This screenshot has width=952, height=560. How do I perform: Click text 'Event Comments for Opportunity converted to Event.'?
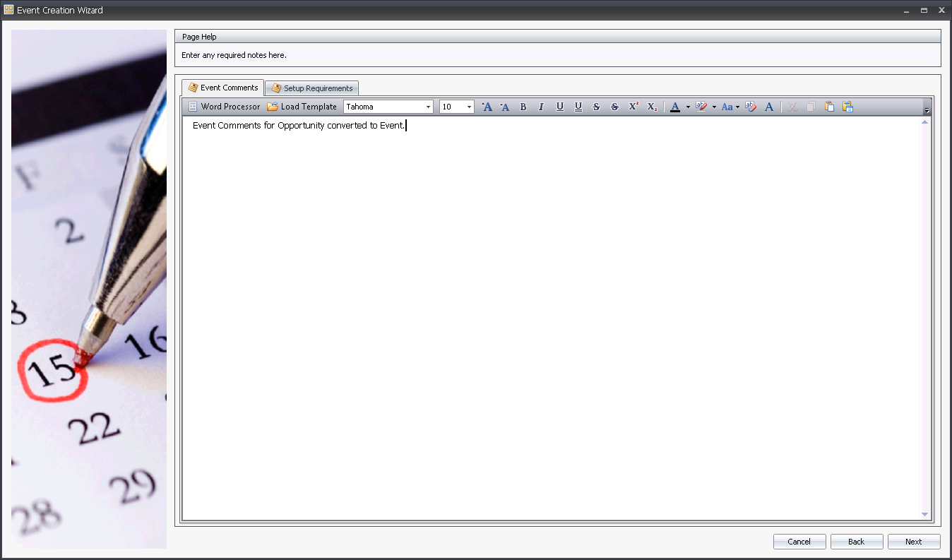pyautogui.click(x=299, y=126)
